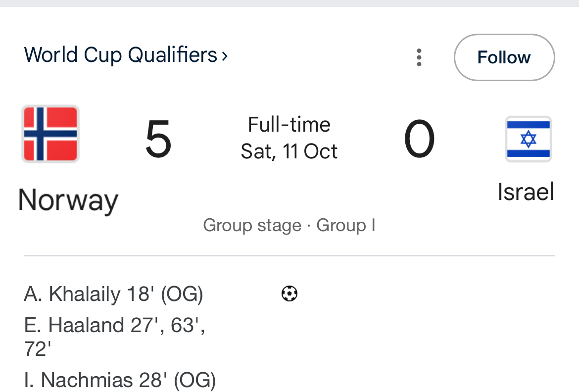Image resolution: width=579 pixels, height=392 pixels.
Task: Click the chevron beside World Cup Qualifiers
Action: tap(225, 56)
